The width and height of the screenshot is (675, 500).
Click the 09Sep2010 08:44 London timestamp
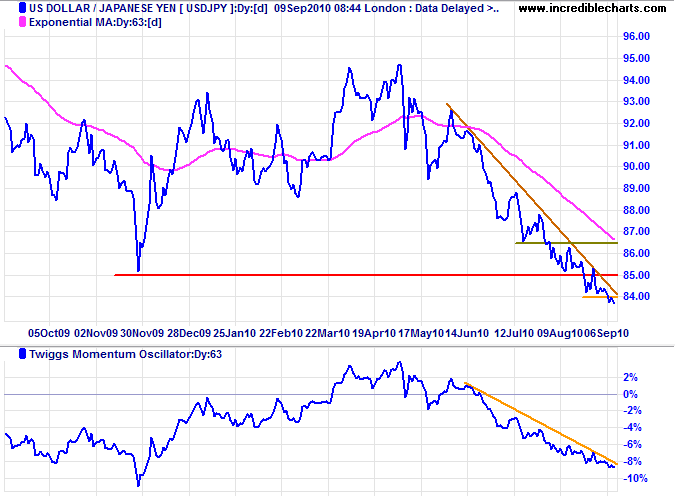pos(343,8)
